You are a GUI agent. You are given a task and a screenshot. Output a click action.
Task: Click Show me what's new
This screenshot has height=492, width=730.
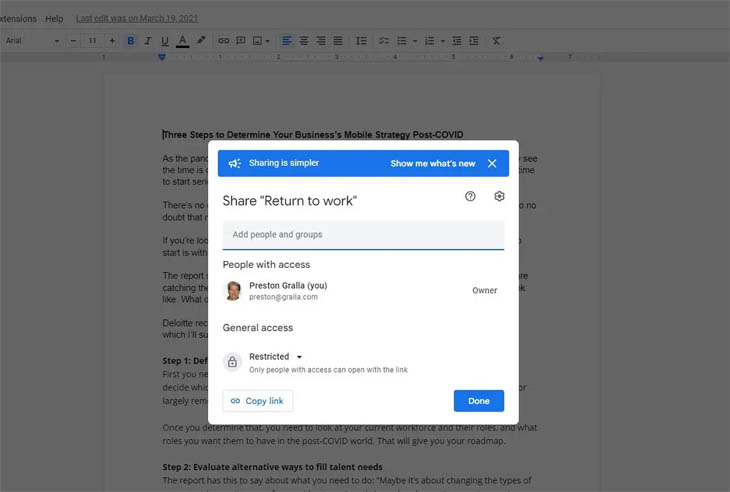(433, 163)
